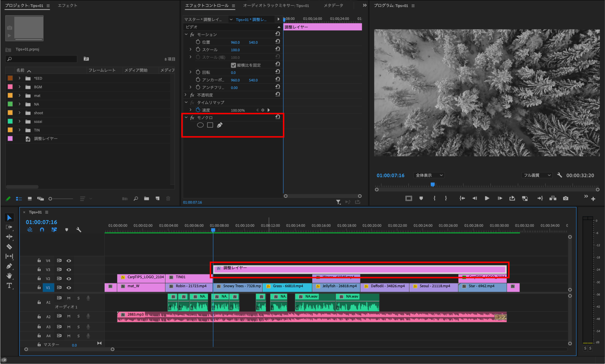Expand the BGM bin

20,87
